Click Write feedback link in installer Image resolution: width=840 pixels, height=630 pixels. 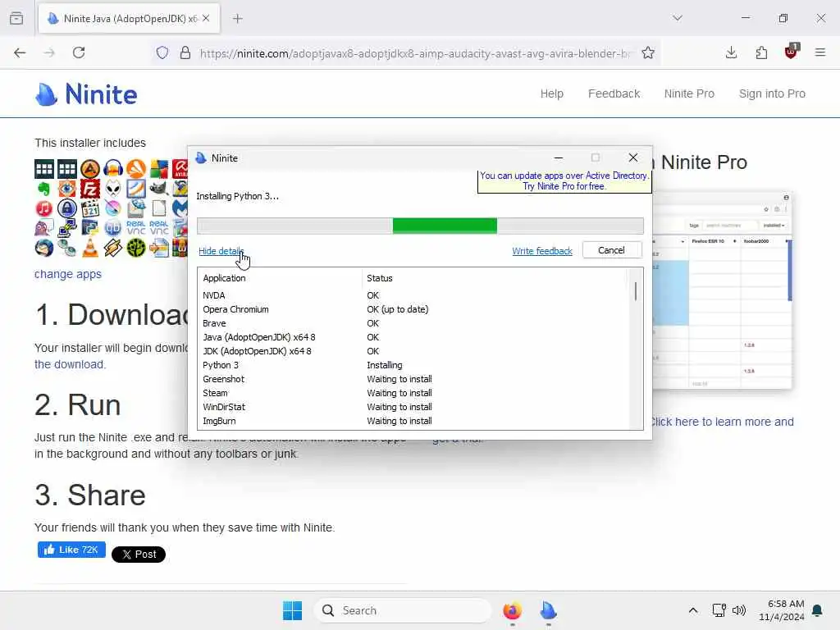coord(542,251)
